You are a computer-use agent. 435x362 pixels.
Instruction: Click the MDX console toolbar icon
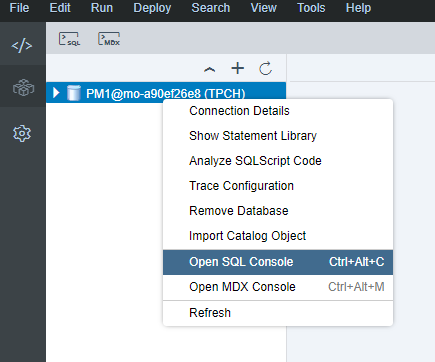(109, 39)
